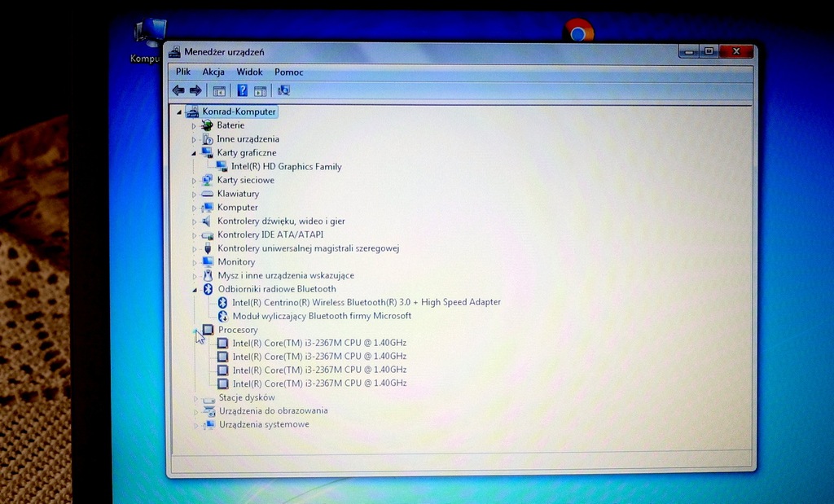Click the Procesory chip icon

(x=208, y=330)
